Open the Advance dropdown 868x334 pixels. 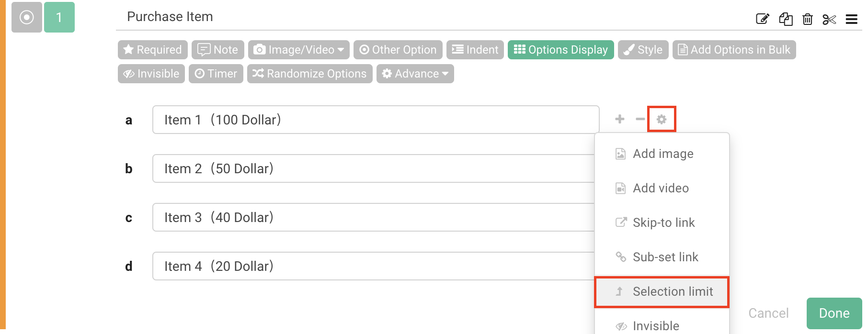pyautogui.click(x=415, y=73)
